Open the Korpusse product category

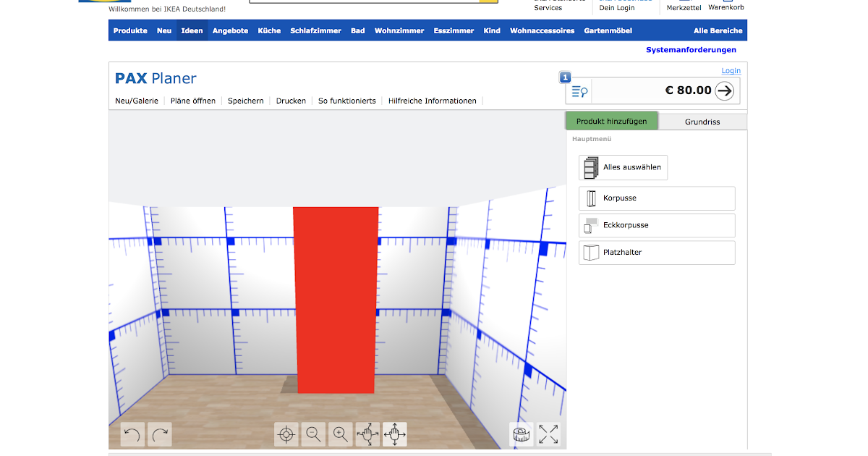point(657,198)
